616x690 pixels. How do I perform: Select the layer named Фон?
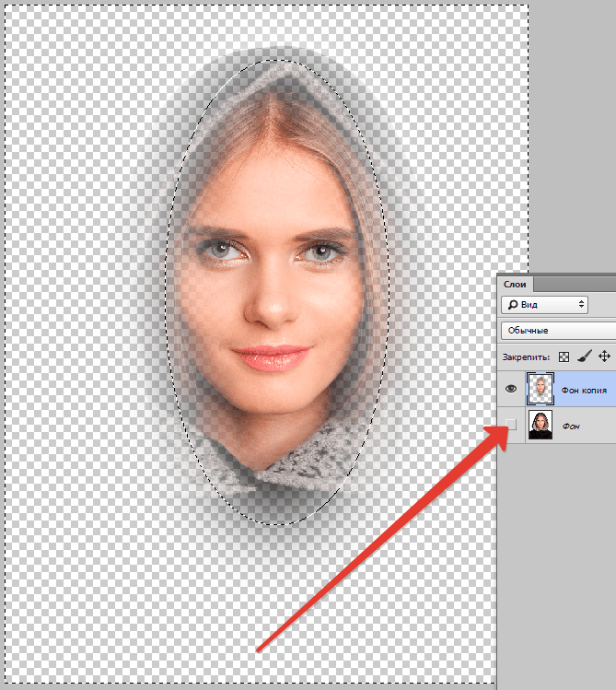tap(571, 426)
